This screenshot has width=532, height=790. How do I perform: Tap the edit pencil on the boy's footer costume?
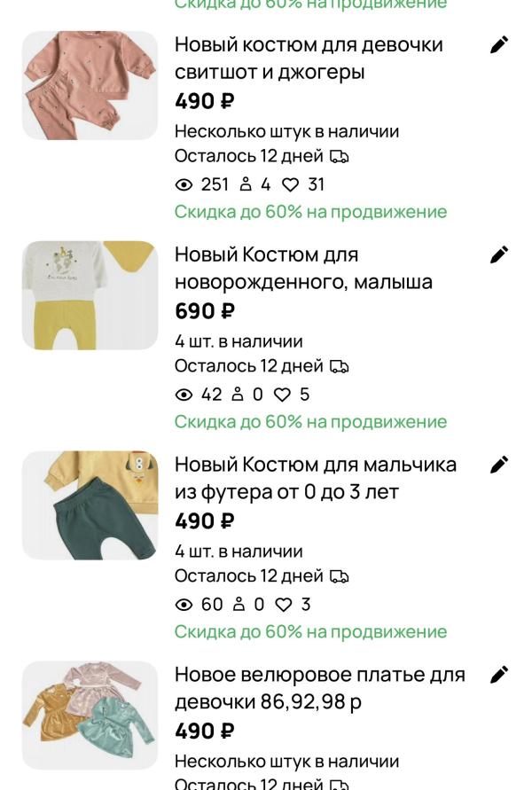tap(501, 465)
